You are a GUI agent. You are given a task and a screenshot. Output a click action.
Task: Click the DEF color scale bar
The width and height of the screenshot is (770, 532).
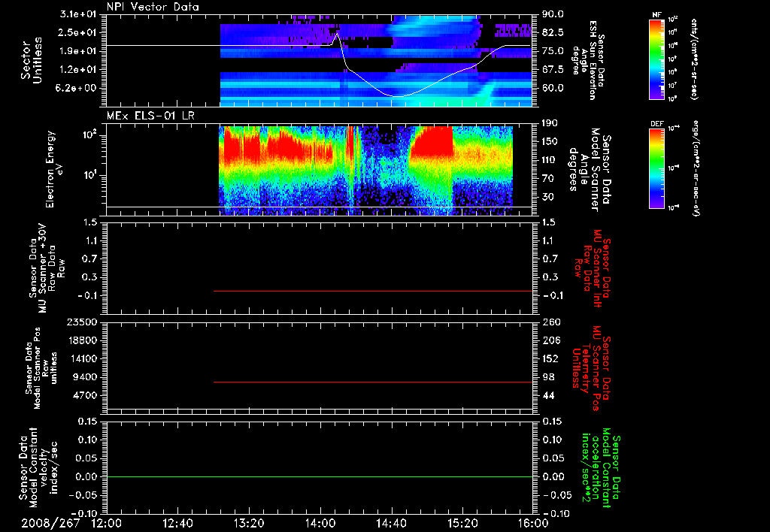point(657,168)
